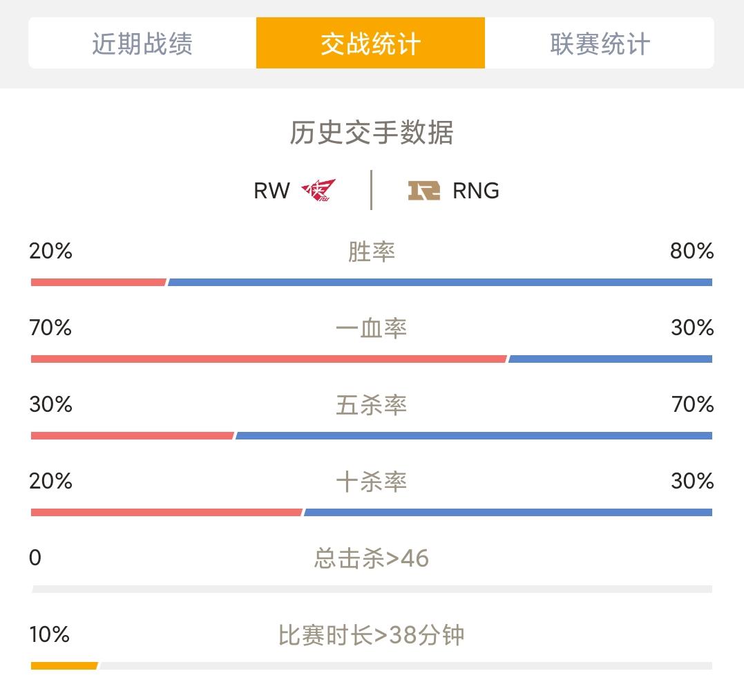
Task: Click the blue 一血率 bar segment
Action: pyautogui.click(x=610, y=359)
